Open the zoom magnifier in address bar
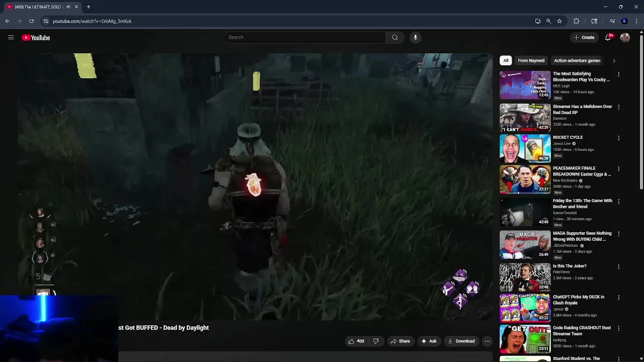The width and height of the screenshot is (644, 362). (548, 21)
